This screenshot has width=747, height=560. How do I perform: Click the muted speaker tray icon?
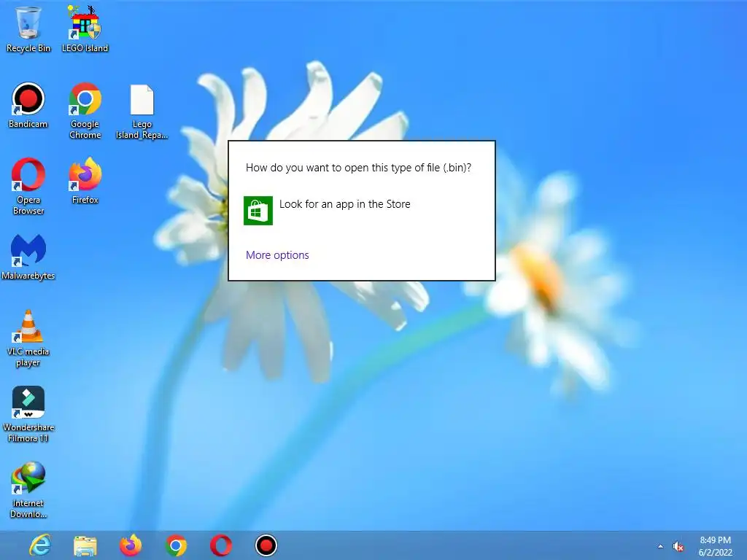tap(678, 547)
